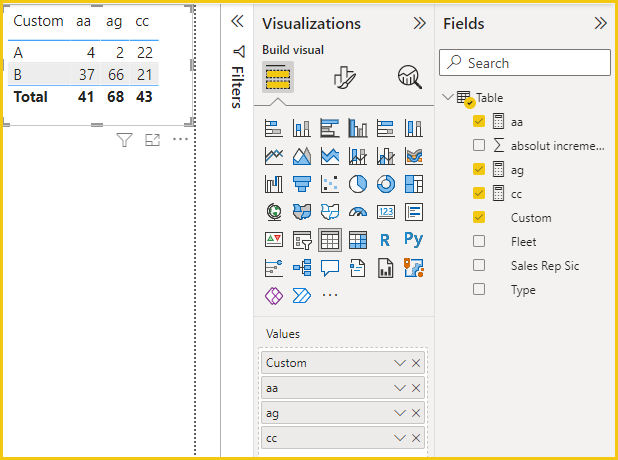Image resolution: width=618 pixels, height=460 pixels.
Task: Insert a Waterfall chart visual
Action: [x=274, y=184]
